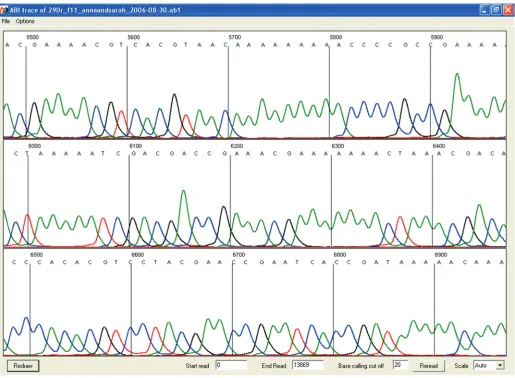Click the 6000 position label
This screenshot has width=515, height=378.
tap(35, 146)
